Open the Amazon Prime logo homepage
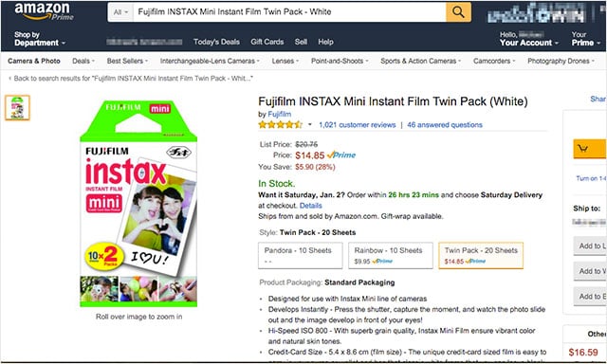This screenshot has width=607, height=364. coord(44,11)
